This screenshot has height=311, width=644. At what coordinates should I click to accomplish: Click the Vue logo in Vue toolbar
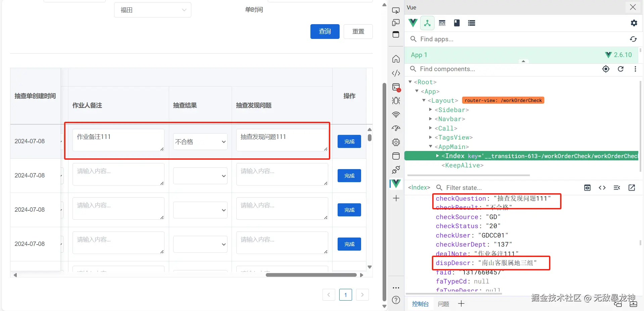tap(413, 23)
